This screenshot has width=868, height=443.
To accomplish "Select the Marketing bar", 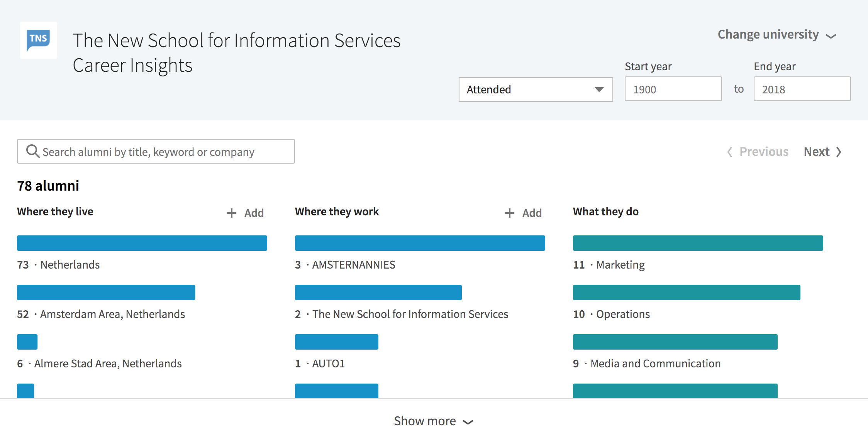I will point(698,243).
